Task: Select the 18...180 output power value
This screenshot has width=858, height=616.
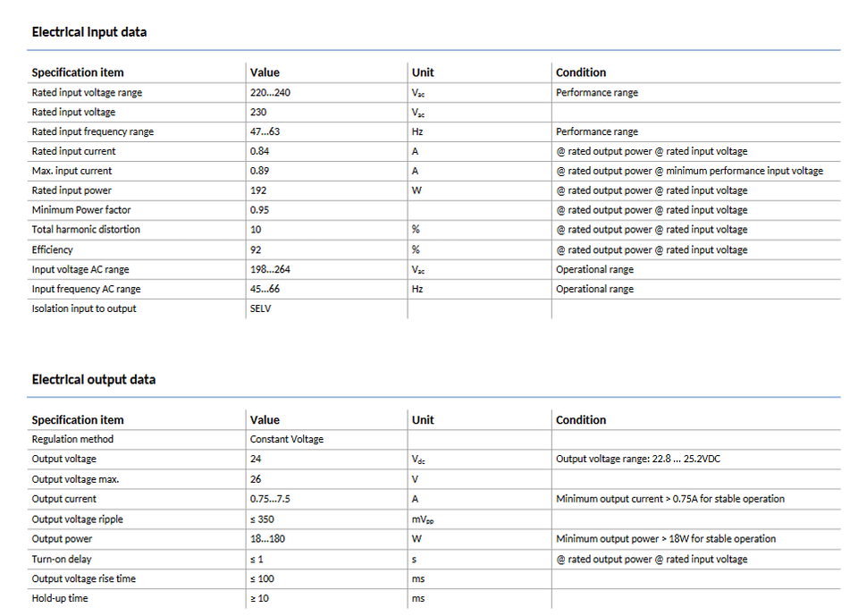Action: pyautogui.click(x=267, y=539)
